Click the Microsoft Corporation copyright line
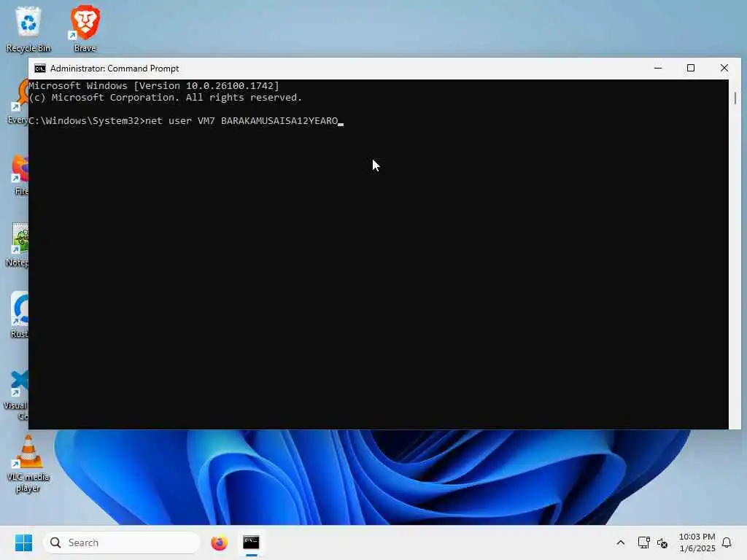 click(x=166, y=98)
